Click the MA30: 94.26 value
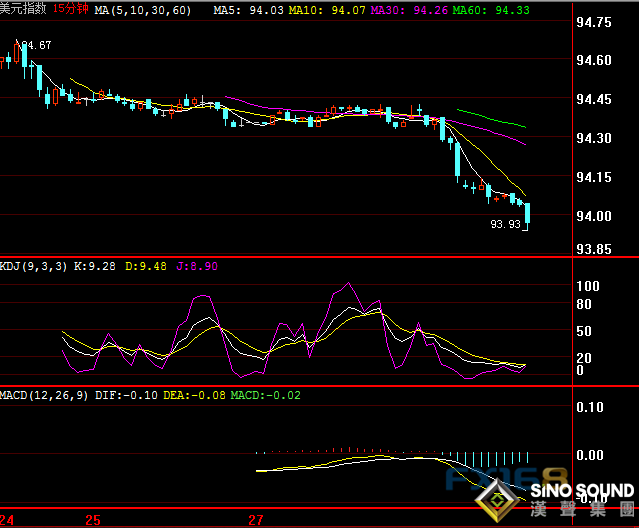This screenshot has width=639, height=528. (x=409, y=10)
